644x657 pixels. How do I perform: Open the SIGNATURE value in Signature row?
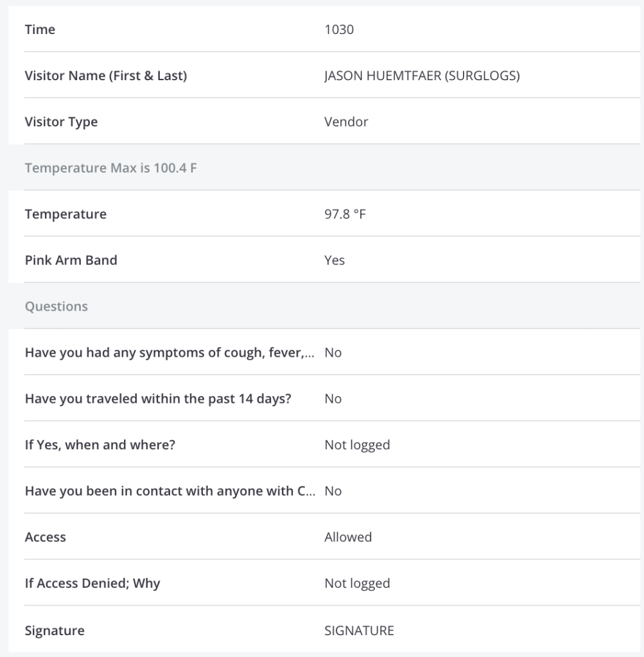coord(359,630)
